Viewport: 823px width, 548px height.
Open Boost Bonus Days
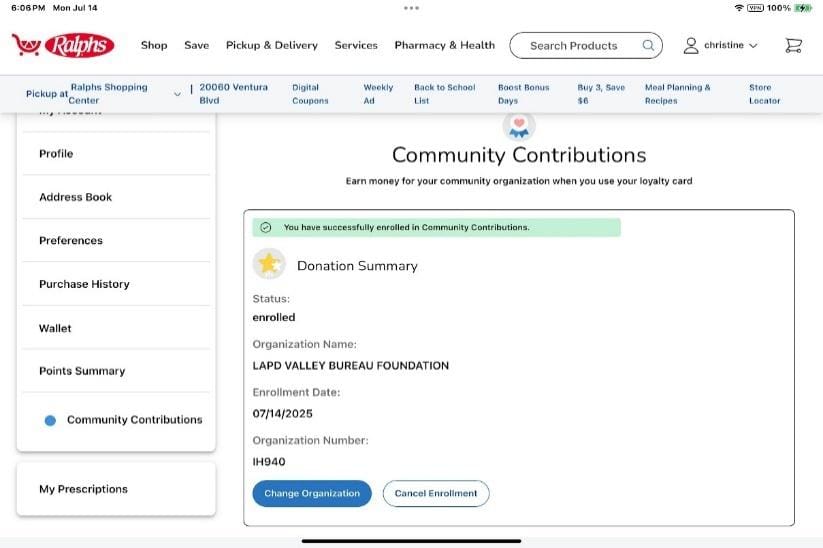(x=523, y=93)
